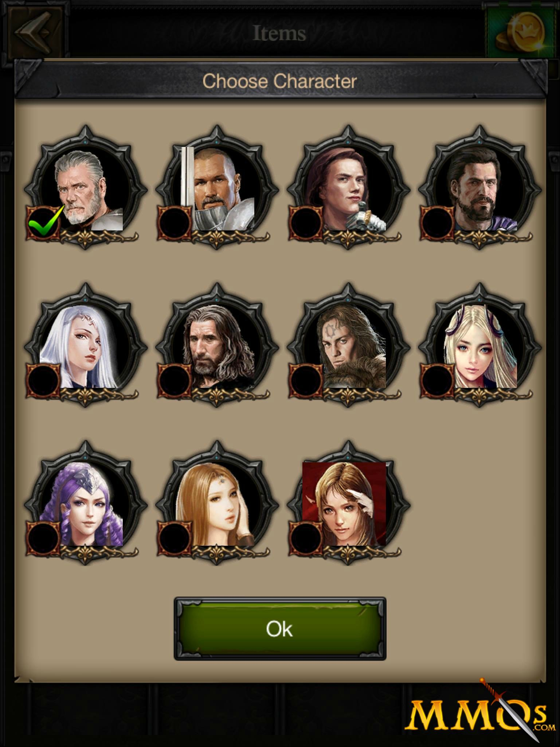Select the dark-bearded man in purple

click(480, 188)
